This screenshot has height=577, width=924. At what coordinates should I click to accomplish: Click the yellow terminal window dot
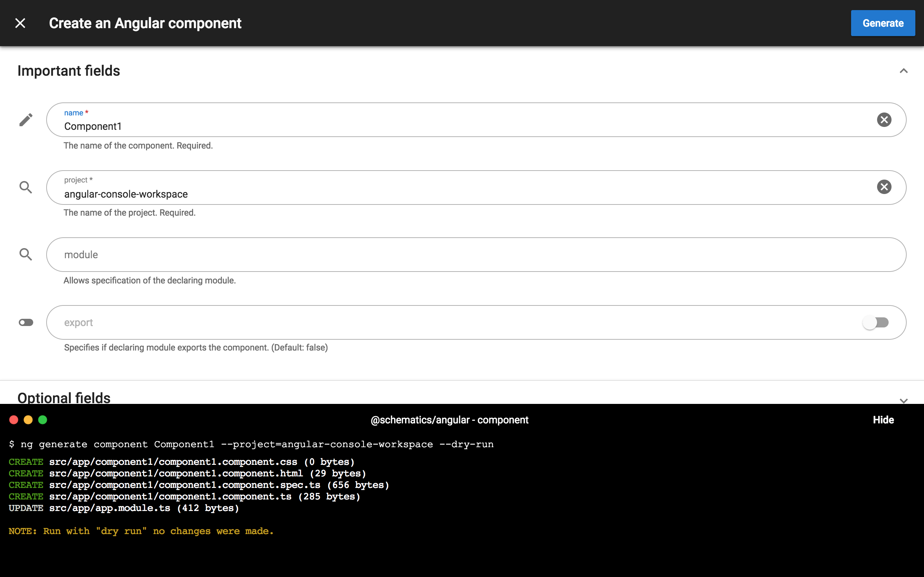point(28,420)
